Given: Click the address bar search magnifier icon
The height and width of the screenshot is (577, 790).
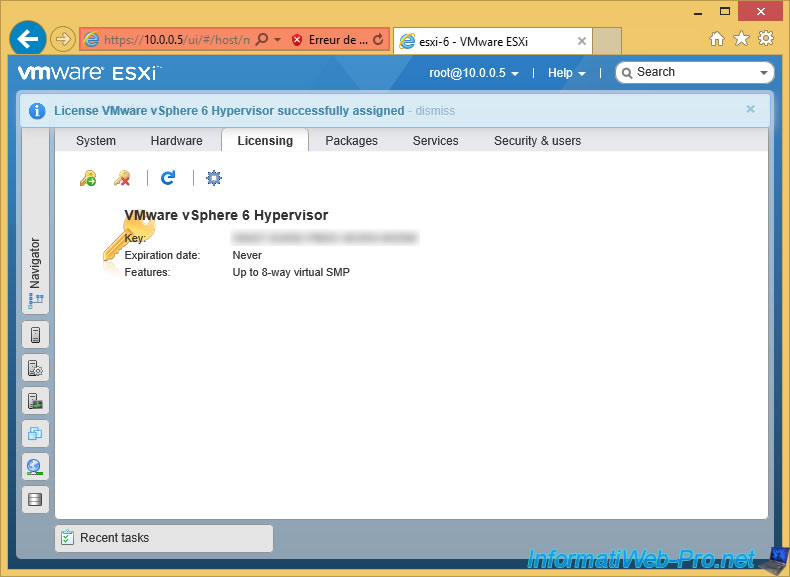Looking at the screenshot, I should [262, 39].
